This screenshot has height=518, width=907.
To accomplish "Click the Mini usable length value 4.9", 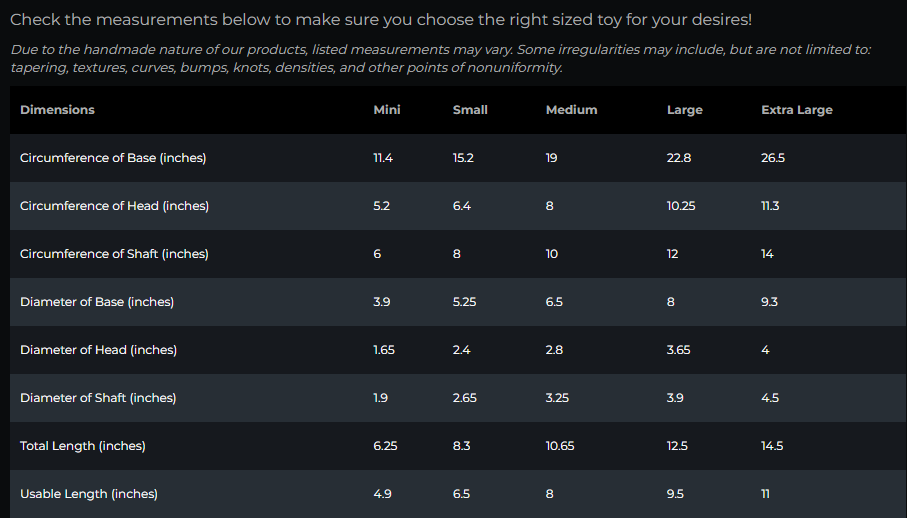I will pyautogui.click(x=382, y=494).
